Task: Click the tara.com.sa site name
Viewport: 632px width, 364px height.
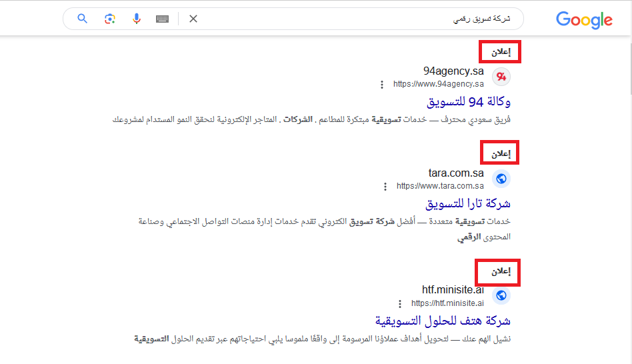Action: (x=456, y=173)
